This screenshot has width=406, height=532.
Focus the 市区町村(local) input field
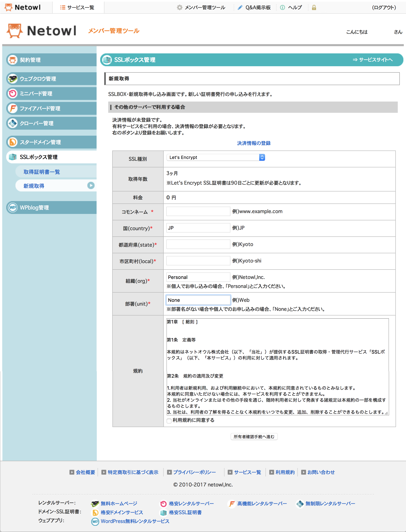(198, 260)
